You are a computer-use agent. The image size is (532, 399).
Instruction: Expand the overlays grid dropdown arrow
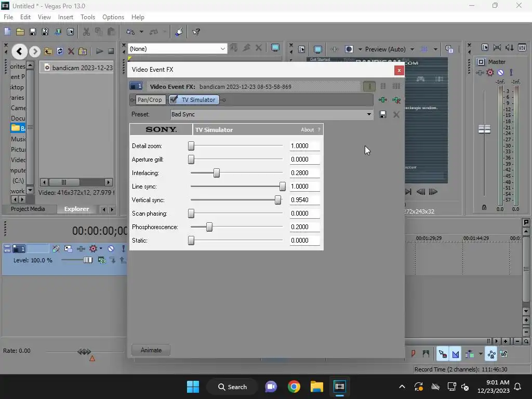point(435,49)
